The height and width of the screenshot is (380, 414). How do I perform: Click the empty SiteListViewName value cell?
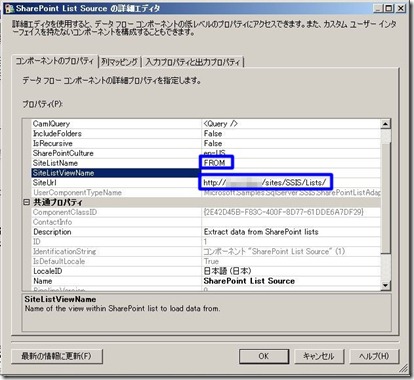click(291, 173)
